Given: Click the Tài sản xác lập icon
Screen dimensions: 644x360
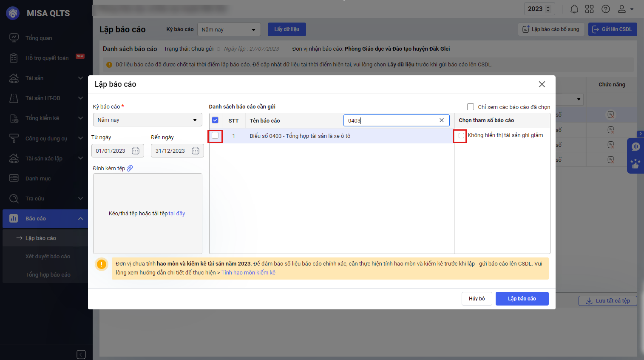Looking at the screenshot, I should coord(14,158).
